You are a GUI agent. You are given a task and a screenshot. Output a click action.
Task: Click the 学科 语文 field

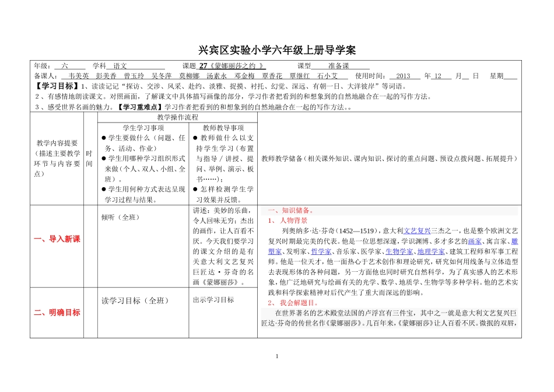(129, 66)
